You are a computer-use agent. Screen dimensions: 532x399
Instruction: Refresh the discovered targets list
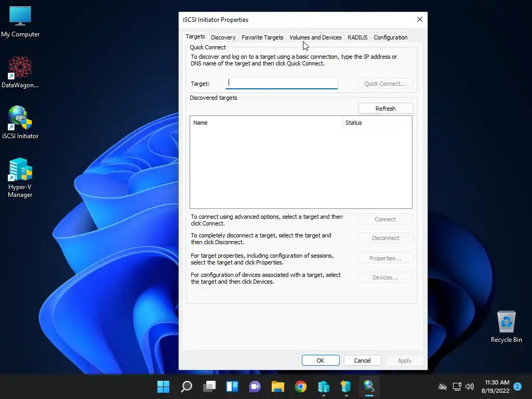[385, 109]
